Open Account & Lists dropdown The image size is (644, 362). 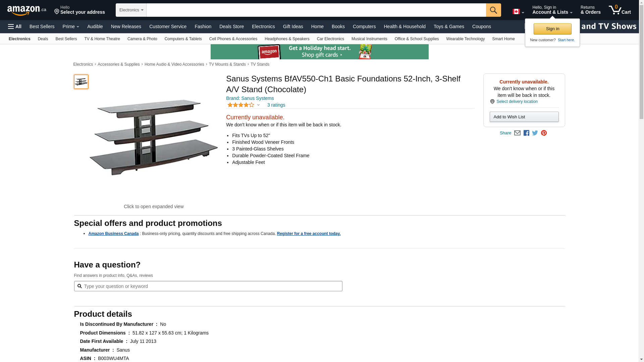pyautogui.click(x=552, y=10)
